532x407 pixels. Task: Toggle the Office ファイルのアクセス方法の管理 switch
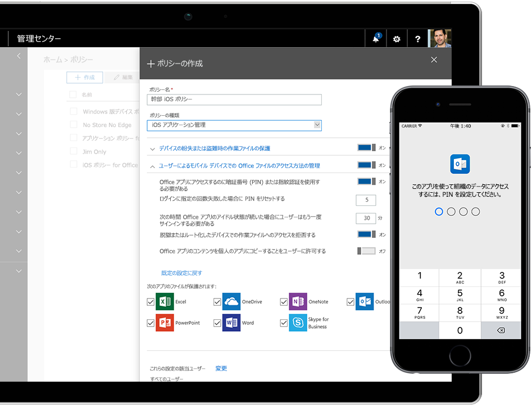pos(366,165)
